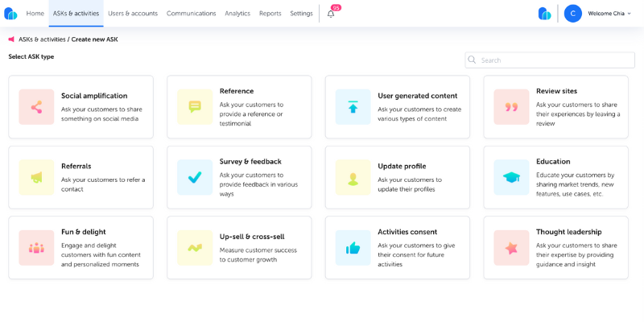
Task: Click the Education graduation cap icon
Action: point(511,177)
